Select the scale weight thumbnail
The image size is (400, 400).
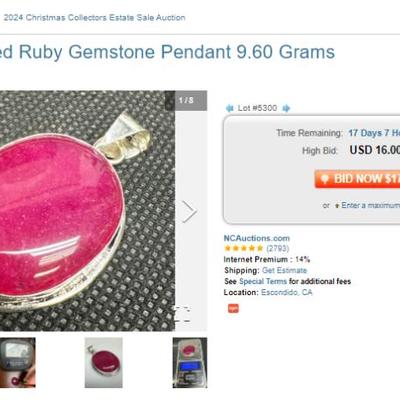(18, 363)
